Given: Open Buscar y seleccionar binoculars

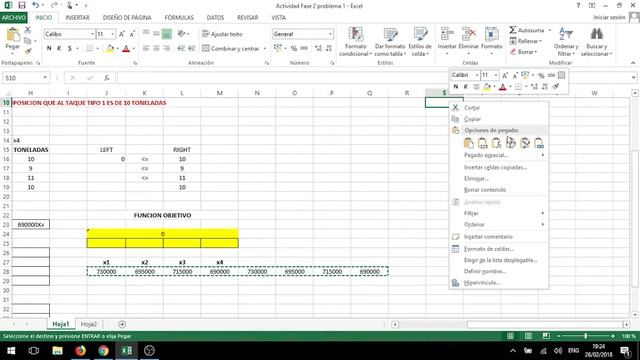Looking at the screenshot, I should point(596,42).
